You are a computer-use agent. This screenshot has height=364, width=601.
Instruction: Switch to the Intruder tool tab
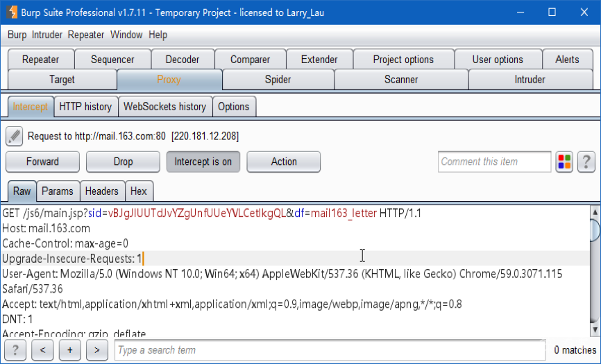530,80
